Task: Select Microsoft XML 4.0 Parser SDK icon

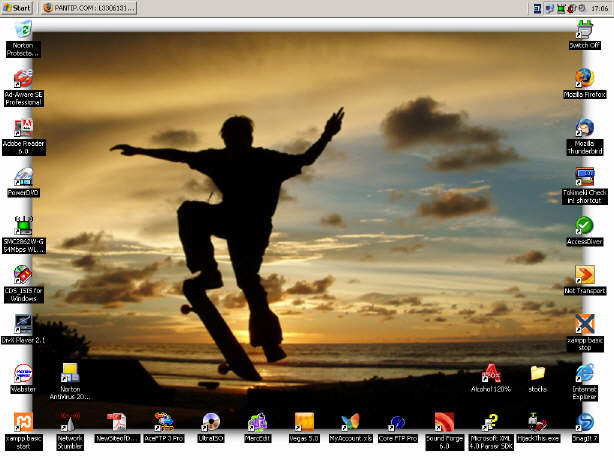Action: coord(491,431)
